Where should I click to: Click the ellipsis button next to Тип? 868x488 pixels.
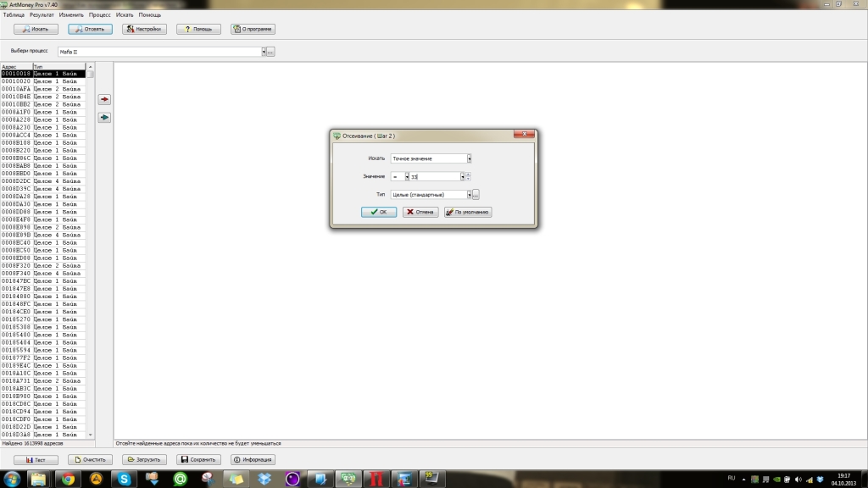click(x=476, y=195)
